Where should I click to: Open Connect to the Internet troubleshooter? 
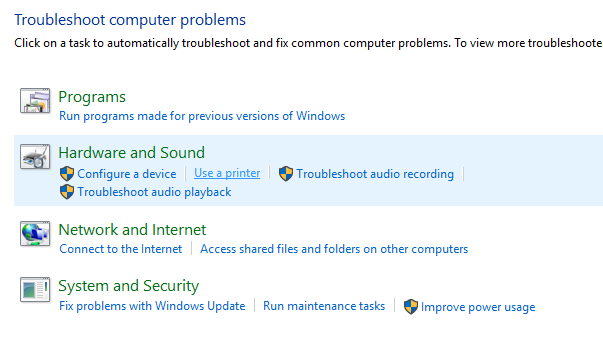click(x=121, y=249)
